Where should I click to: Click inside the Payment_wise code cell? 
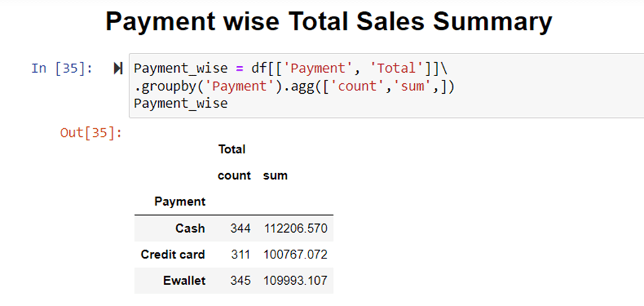386,85
